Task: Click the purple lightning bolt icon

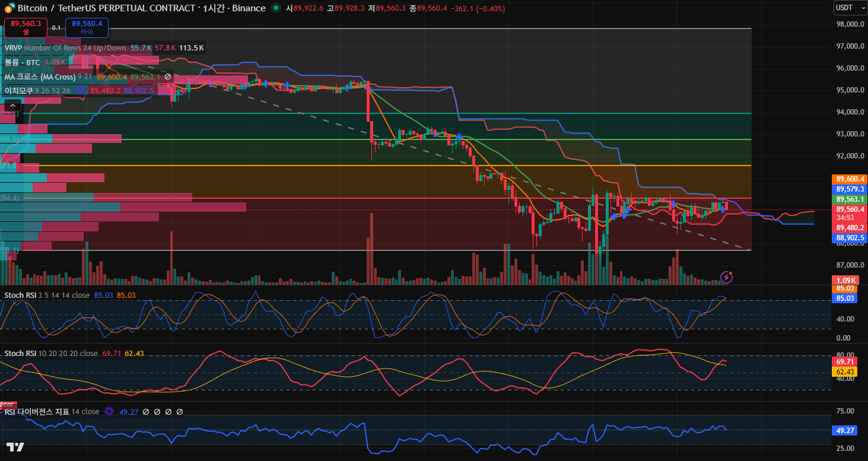Action: [726, 277]
